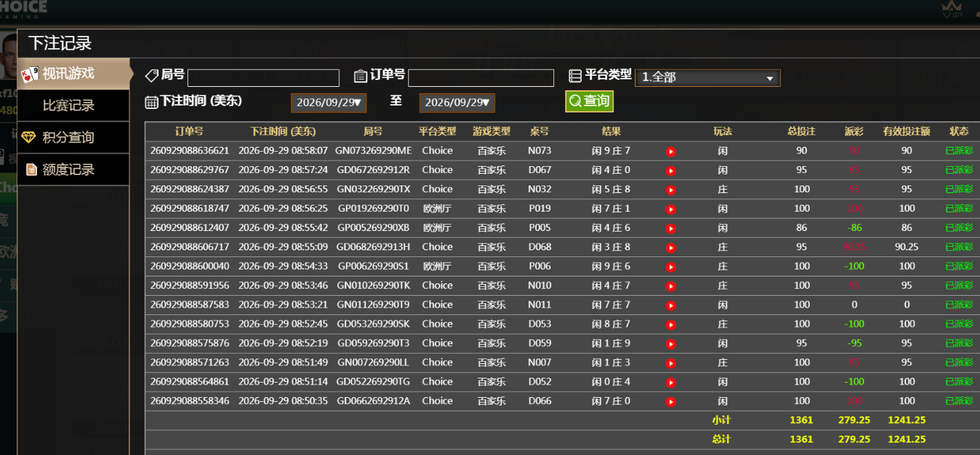Click the green 查询 search button
The width and height of the screenshot is (980, 455).
tap(589, 101)
